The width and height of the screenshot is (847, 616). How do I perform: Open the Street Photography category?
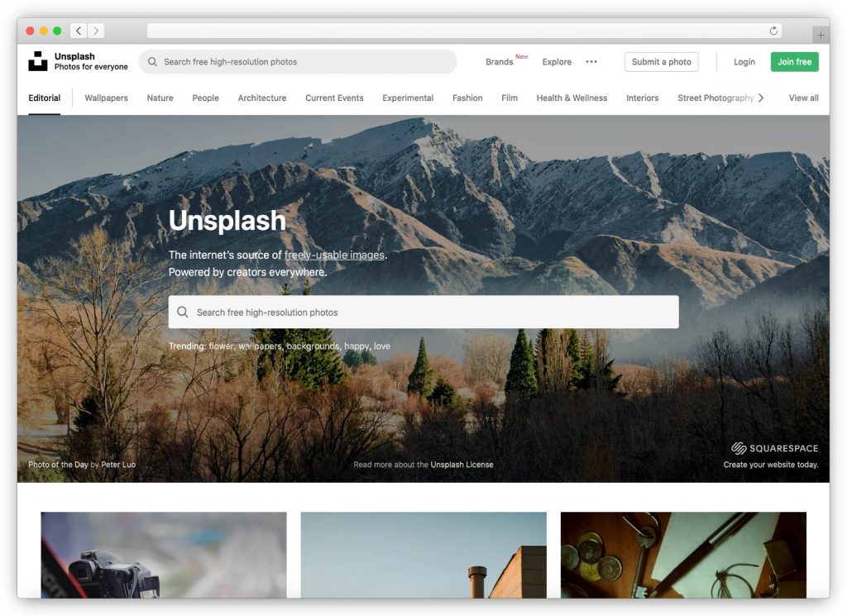(x=715, y=98)
